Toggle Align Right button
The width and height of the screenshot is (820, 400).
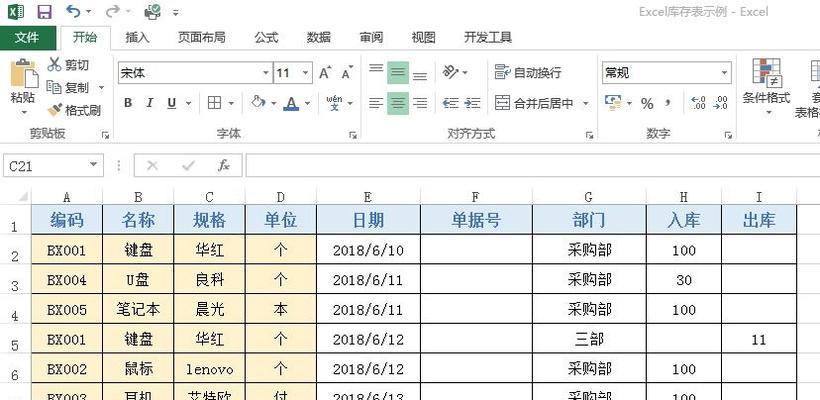pos(420,103)
